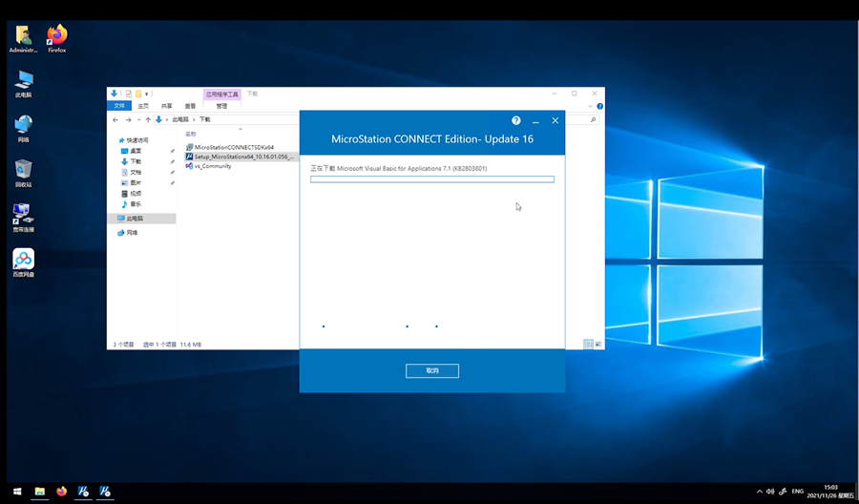Click the Back arrow in File Explorer
The height and width of the screenshot is (504, 859).
pyautogui.click(x=115, y=119)
